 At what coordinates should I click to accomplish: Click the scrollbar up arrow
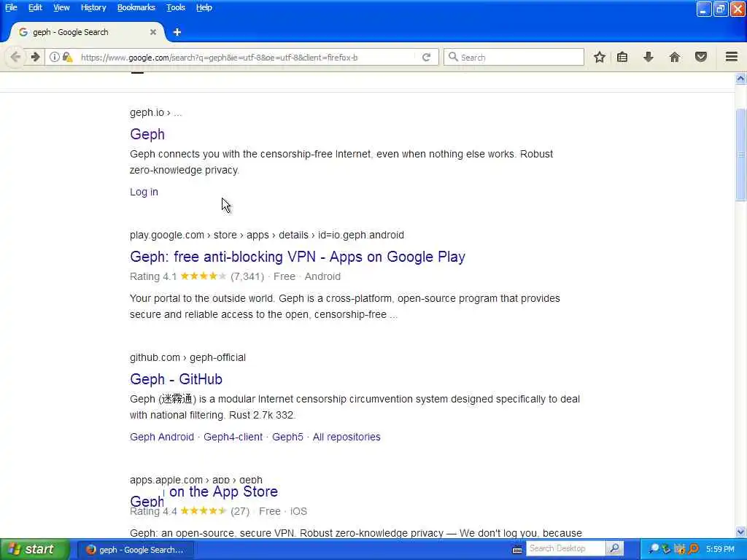740,79
